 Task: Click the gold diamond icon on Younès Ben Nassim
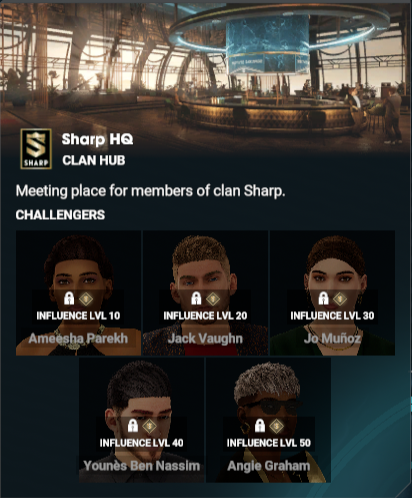[x=149, y=426]
